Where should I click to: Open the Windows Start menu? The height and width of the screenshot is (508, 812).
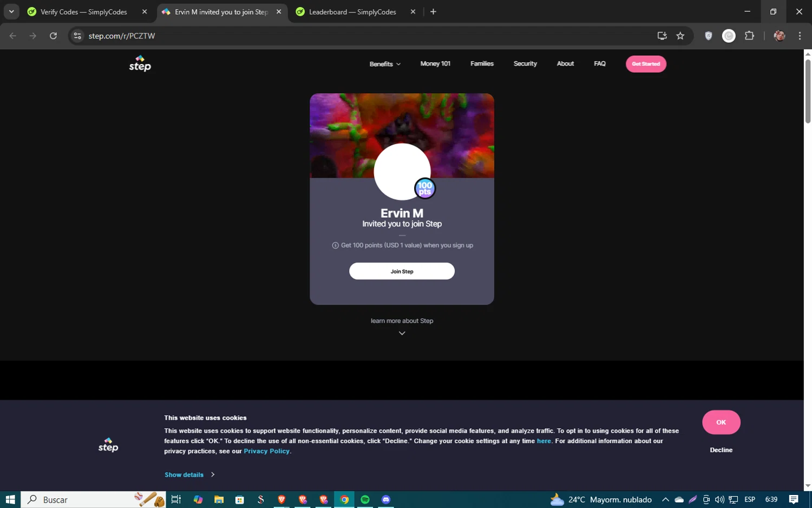(x=10, y=499)
